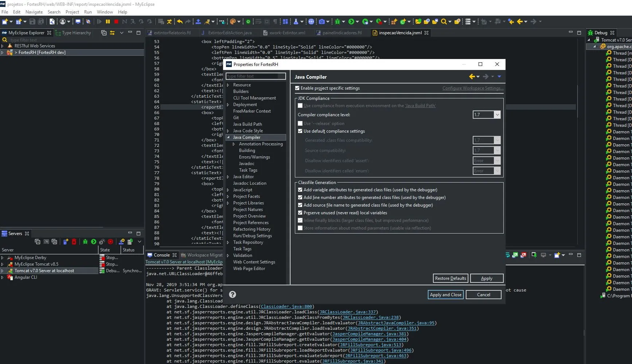
Task: Toggle Use default compliance settings checkbox
Action: tap(300, 131)
